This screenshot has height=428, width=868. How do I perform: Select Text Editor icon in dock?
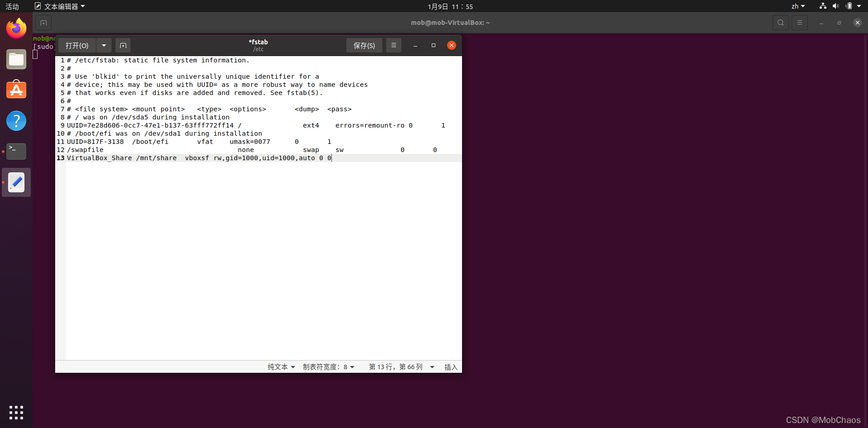pyautogui.click(x=16, y=182)
